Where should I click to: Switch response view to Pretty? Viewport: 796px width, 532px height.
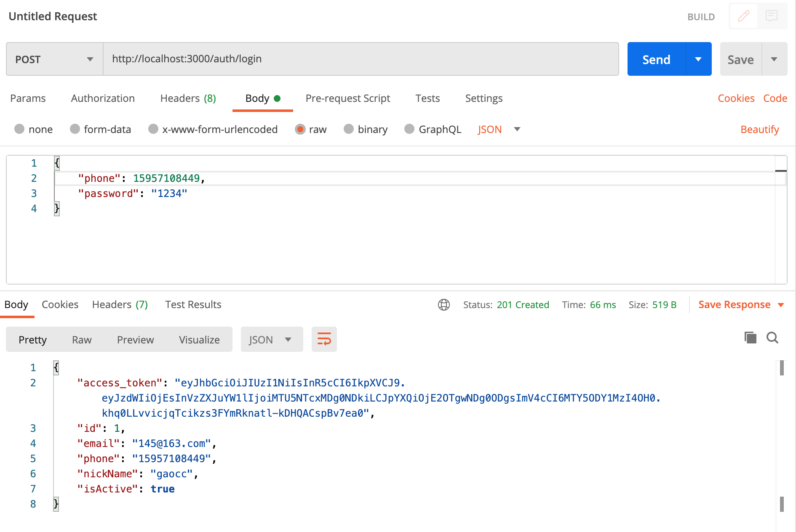pos(32,339)
